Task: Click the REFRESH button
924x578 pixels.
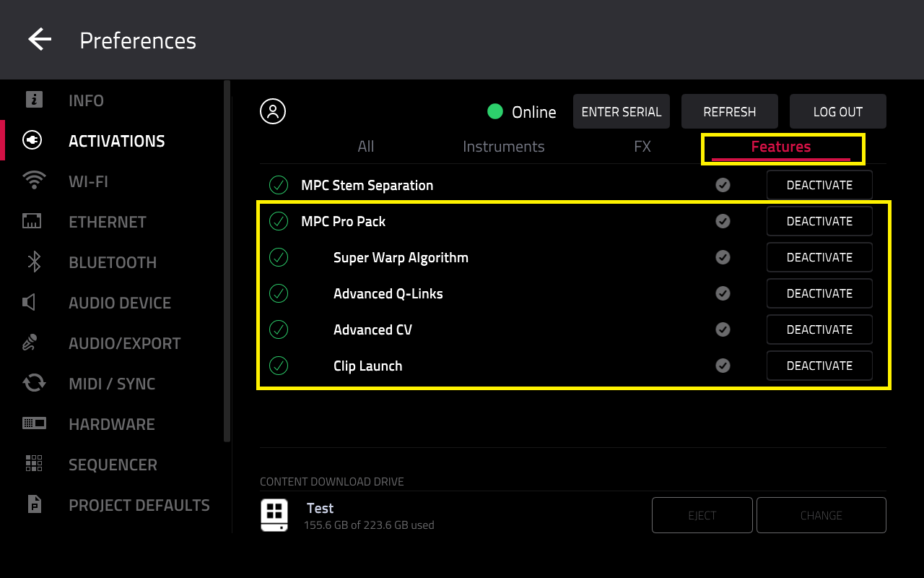Action: [x=730, y=111]
